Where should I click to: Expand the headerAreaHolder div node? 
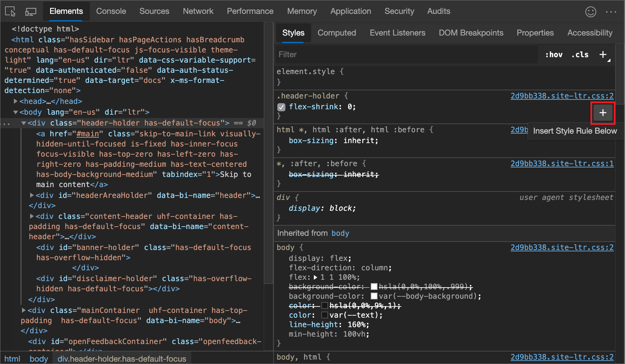coord(32,195)
